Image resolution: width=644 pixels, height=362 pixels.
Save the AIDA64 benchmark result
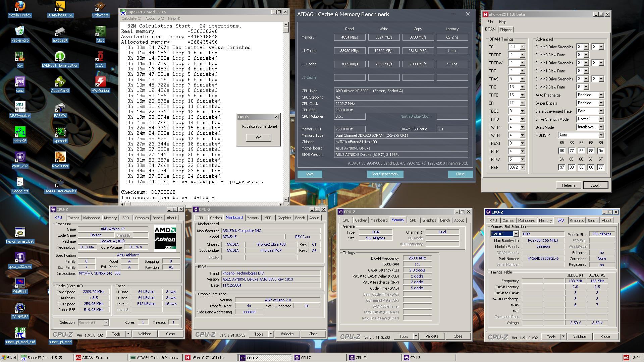coord(310,174)
